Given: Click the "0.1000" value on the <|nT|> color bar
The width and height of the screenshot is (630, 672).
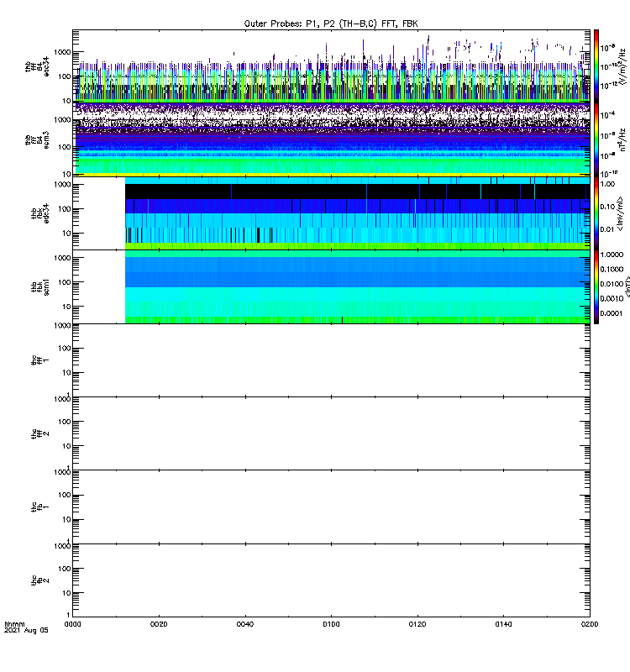Looking at the screenshot, I should (612, 269).
